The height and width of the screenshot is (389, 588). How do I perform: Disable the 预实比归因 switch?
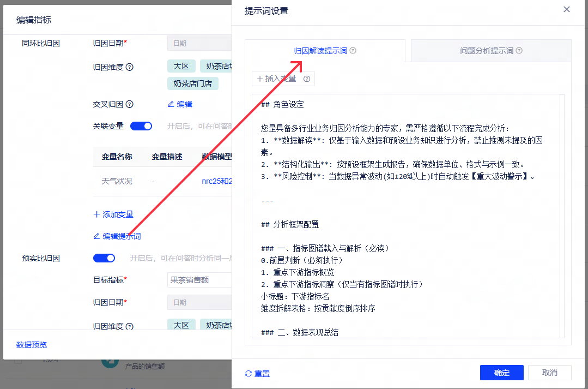pyautogui.click(x=104, y=258)
